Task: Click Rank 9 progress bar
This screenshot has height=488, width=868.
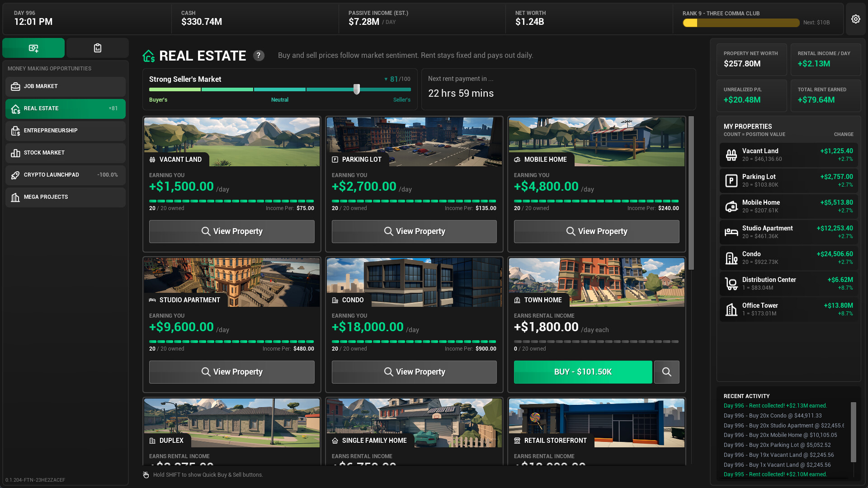Action: [741, 23]
